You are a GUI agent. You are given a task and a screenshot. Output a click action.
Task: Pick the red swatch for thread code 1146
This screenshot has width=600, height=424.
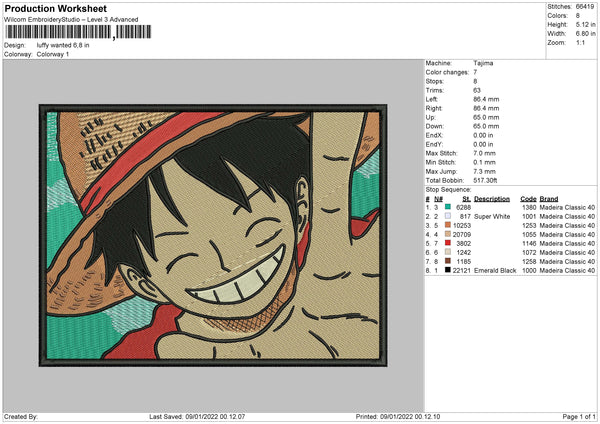pyautogui.click(x=448, y=243)
